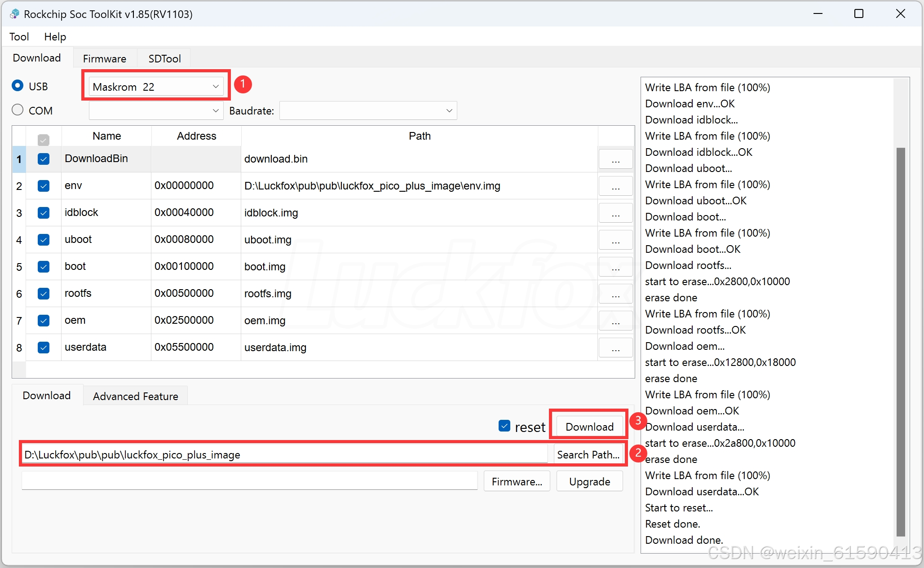Screen dimensions: 924x568
Task: Open the Tool menu
Action: 19,37
